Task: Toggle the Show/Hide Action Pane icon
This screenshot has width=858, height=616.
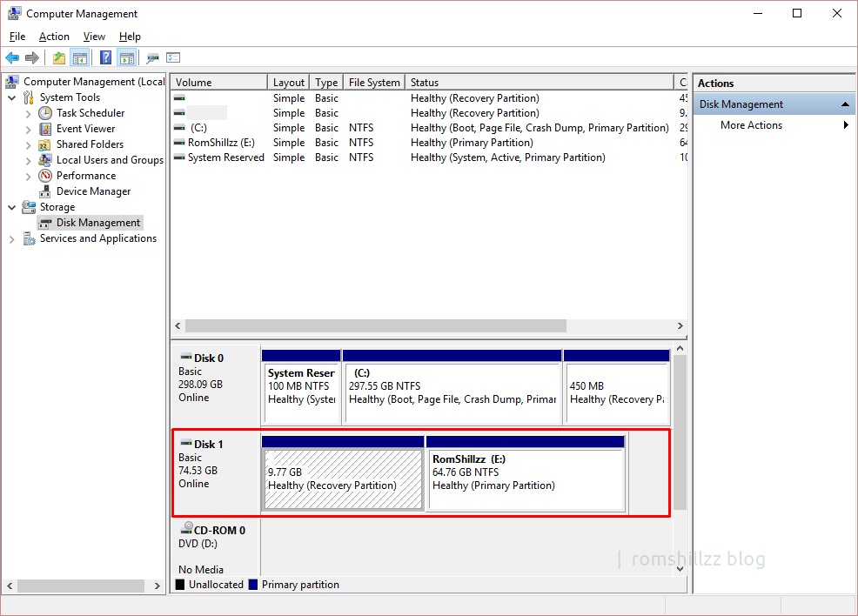Action: tap(126, 57)
